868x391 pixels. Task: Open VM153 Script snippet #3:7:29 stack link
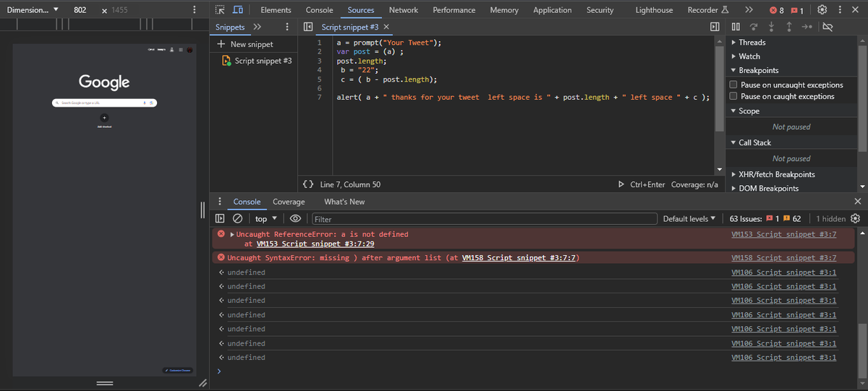coord(315,244)
